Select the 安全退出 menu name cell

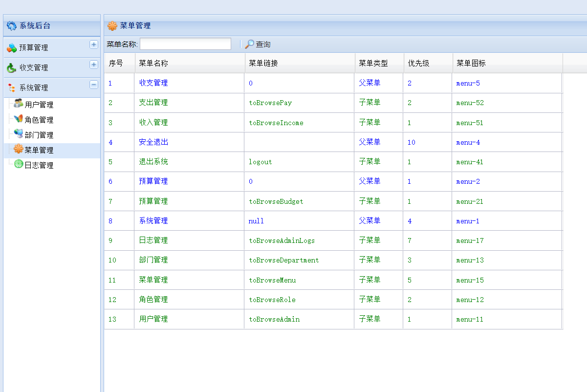189,142
